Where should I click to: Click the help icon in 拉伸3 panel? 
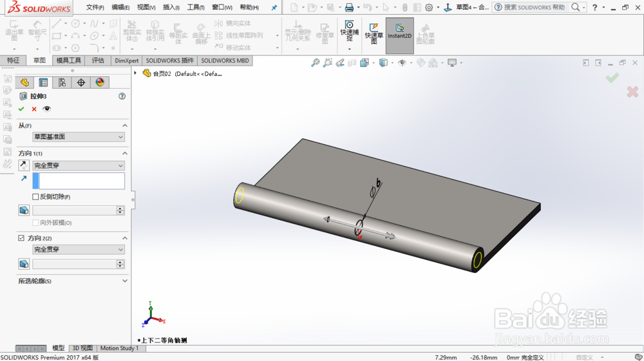tap(122, 96)
